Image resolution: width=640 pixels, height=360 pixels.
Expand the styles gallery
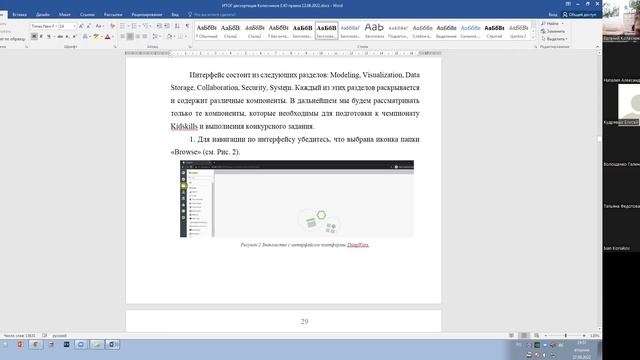point(533,37)
